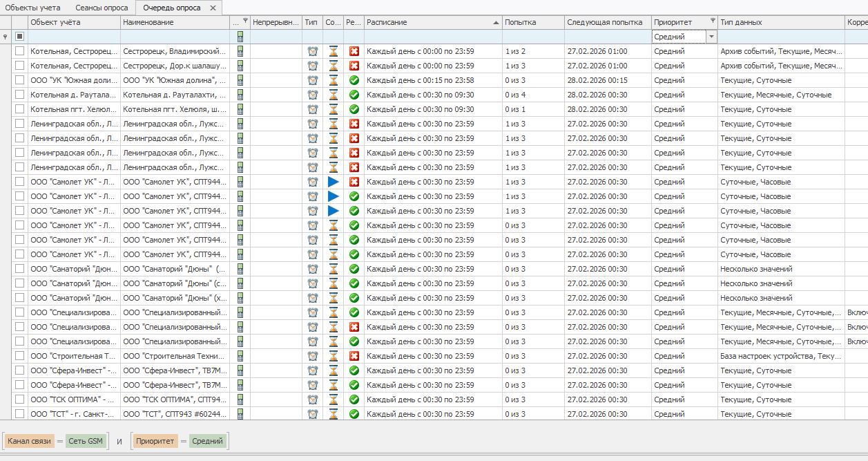868x461 pixels.
Task: Click the blue play icon in the first Самолет УК row
Action: point(334,182)
